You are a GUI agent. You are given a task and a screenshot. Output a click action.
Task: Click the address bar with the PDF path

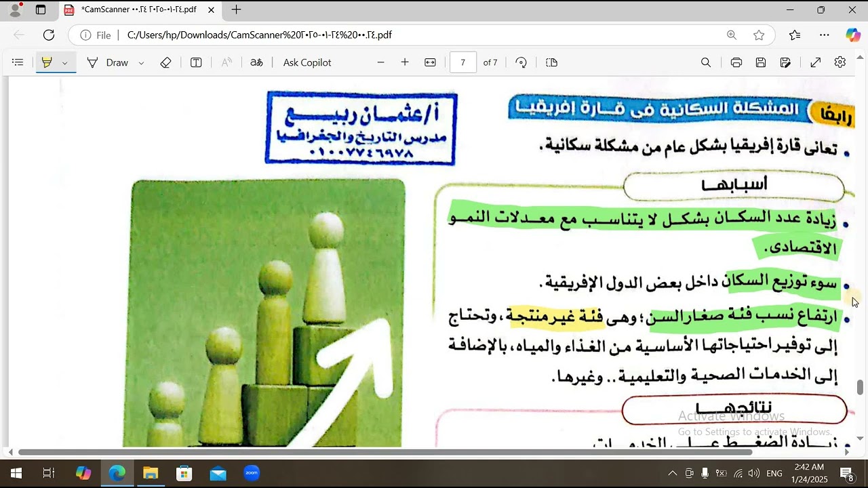click(x=420, y=35)
